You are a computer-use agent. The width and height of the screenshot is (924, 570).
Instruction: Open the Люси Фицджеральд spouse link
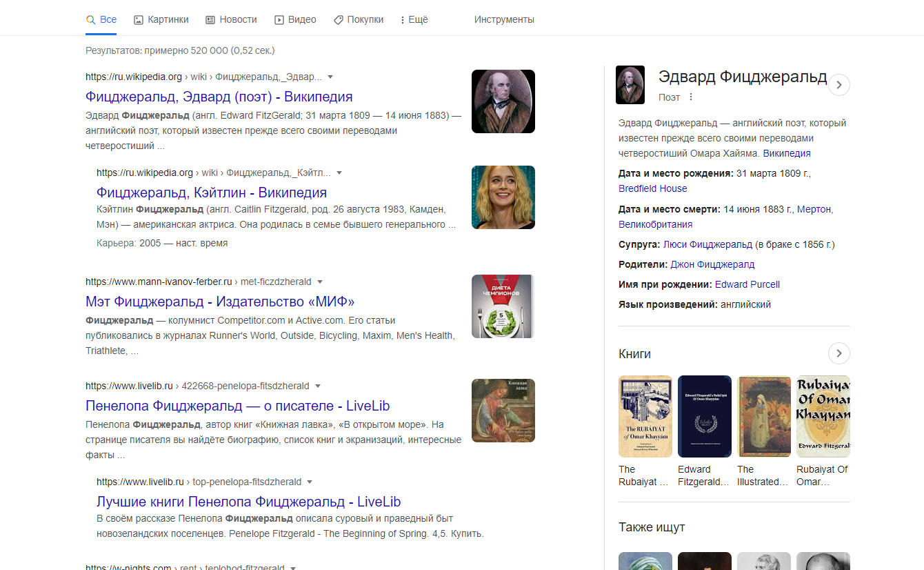coord(708,244)
